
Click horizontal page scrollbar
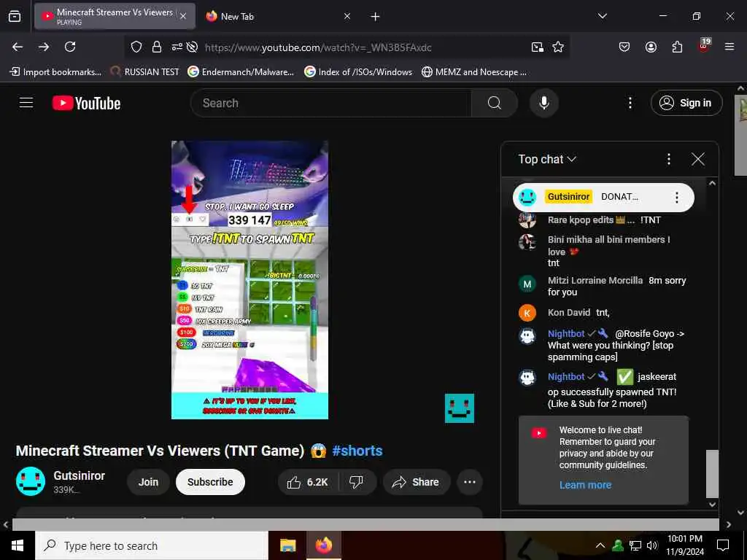tap(365, 524)
